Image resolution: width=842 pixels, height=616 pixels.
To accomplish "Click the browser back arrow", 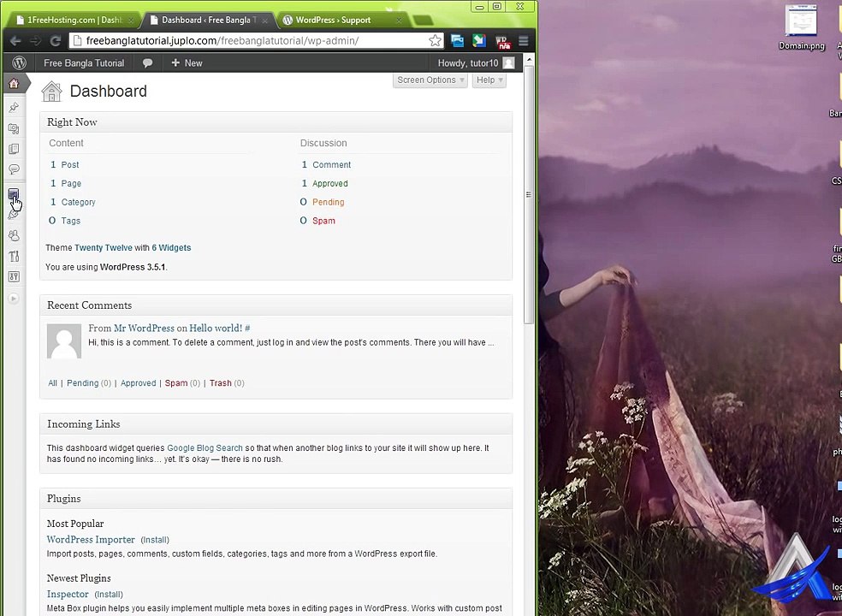I will tap(15, 41).
